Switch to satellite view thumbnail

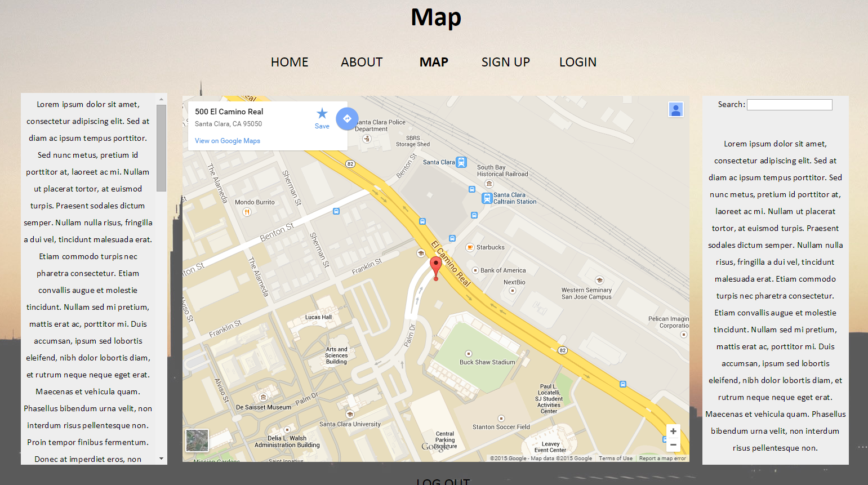(197, 440)
